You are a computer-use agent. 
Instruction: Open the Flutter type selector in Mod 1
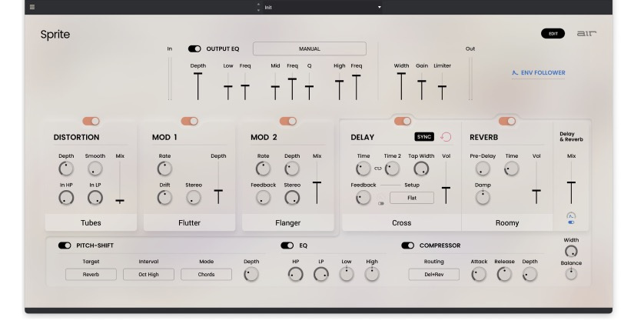click(x=189, y=222)
